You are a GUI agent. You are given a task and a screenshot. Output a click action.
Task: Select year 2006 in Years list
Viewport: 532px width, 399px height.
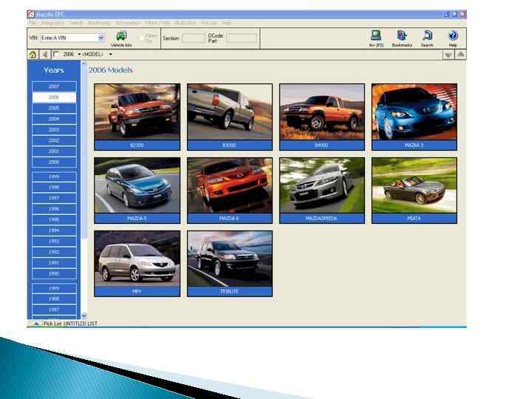54,98
